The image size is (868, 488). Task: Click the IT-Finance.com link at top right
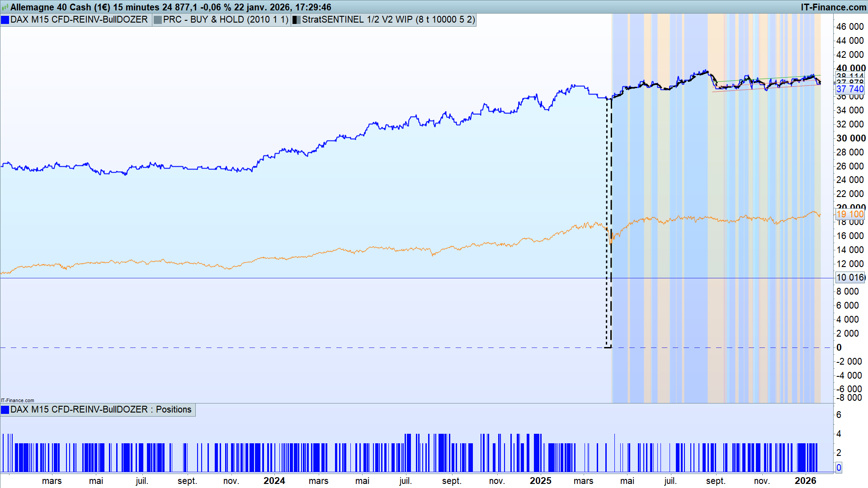833,7
